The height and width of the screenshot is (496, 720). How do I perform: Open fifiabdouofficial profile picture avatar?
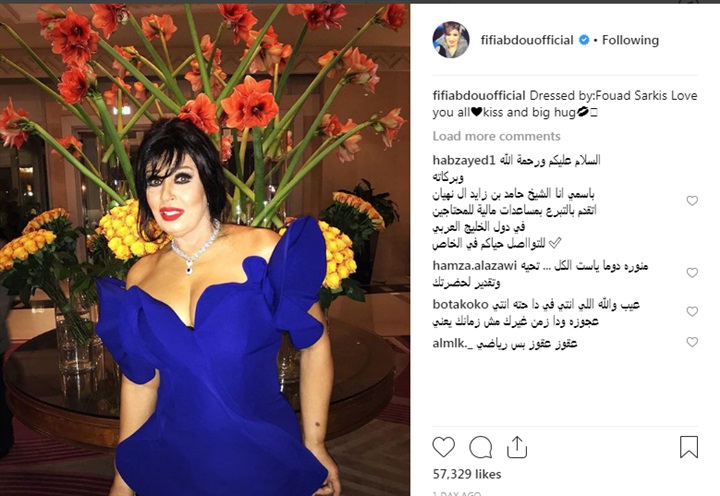click(451, 40)
